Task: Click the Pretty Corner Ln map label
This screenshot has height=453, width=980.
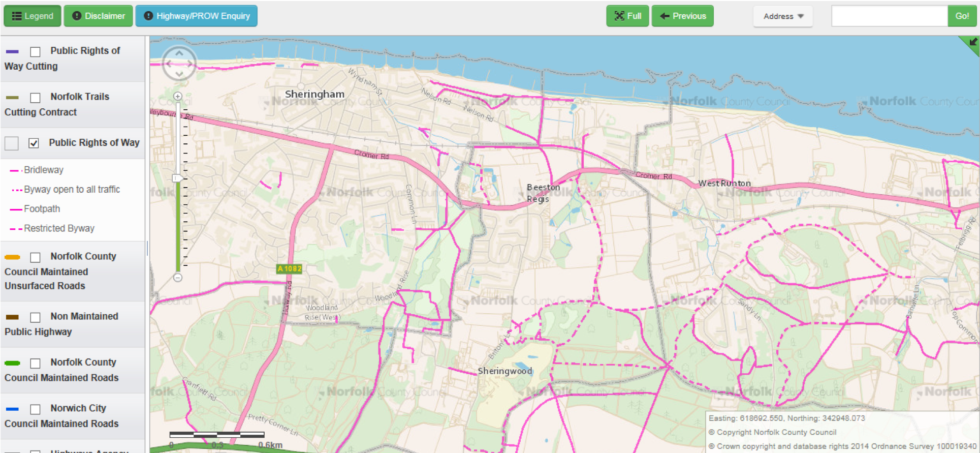Action: 273,424
